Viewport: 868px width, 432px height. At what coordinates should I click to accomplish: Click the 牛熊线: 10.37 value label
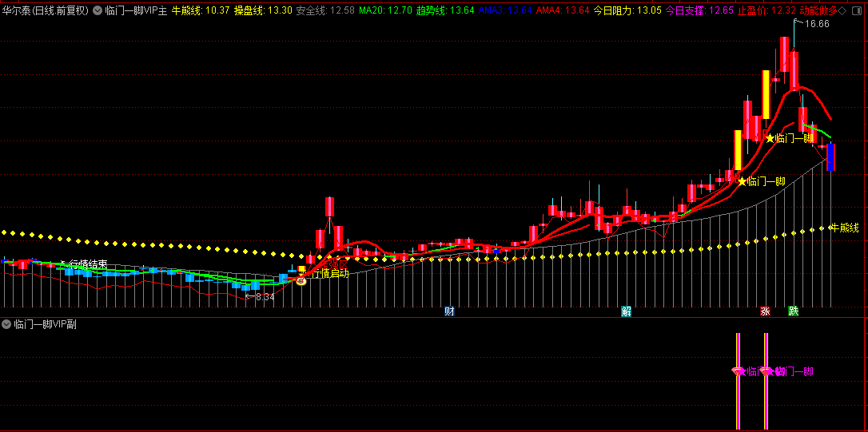pyautogui.click(x=200, y=10)
